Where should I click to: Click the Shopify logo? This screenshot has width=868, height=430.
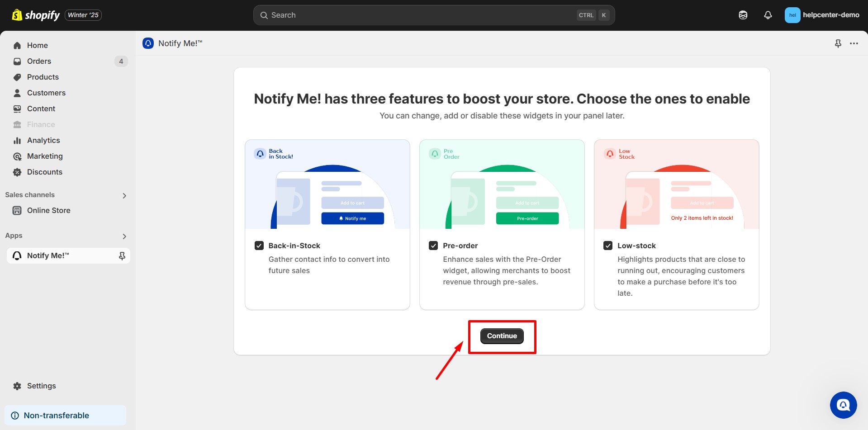click(x=36, y=15)
